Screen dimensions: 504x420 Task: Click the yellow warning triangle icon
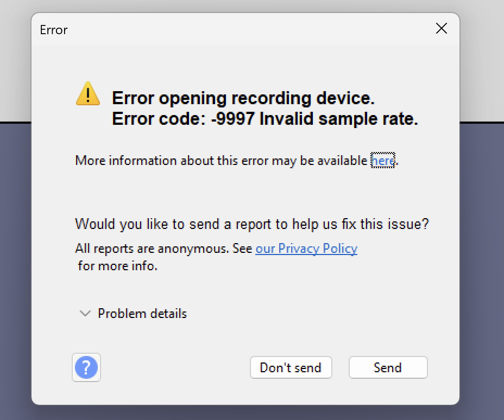(x=88, y=93)
